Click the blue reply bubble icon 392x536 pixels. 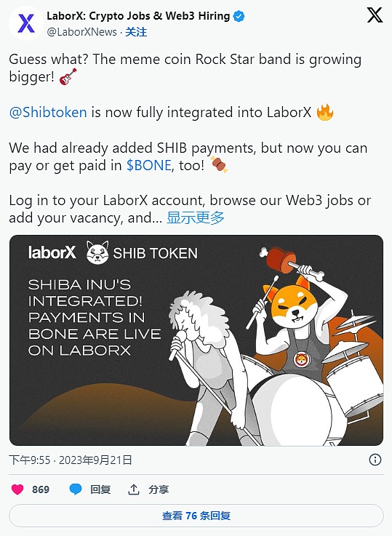click(76, 489)
